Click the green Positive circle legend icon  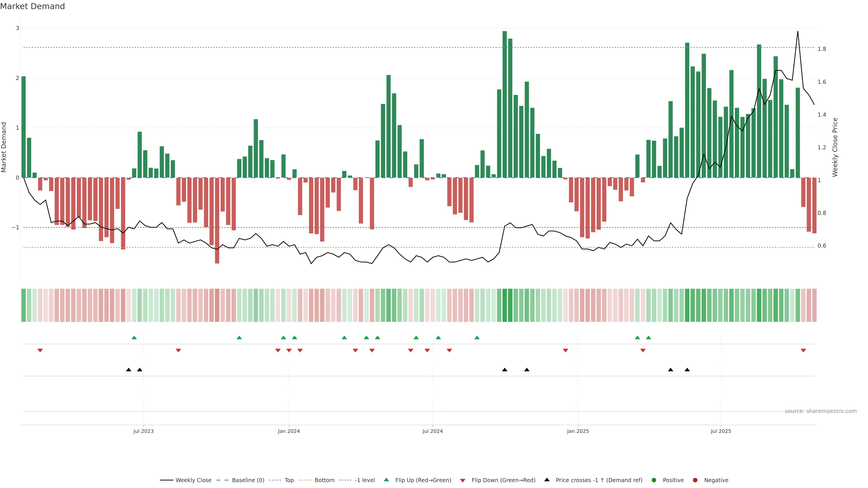[654, 480]
